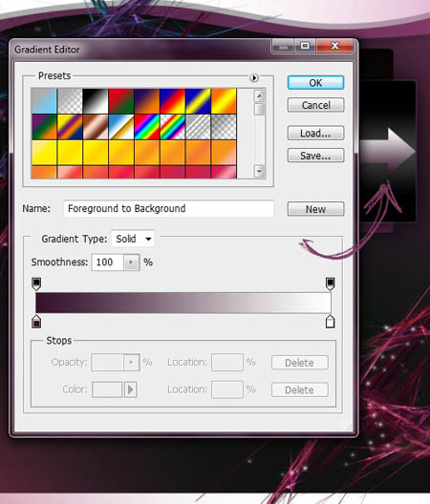The image size is (430, 504).
Task: Click the gradient preview bar
Action: [x=183, y=303]
